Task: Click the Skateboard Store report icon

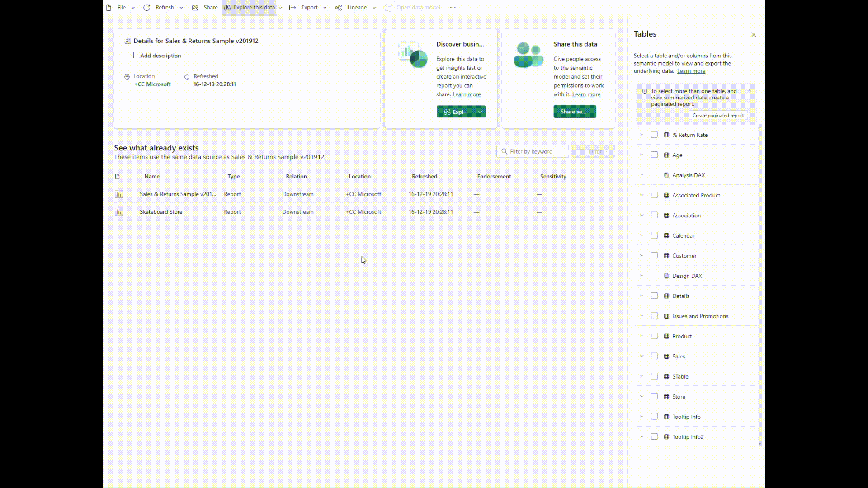Action: tap(119, 212)
